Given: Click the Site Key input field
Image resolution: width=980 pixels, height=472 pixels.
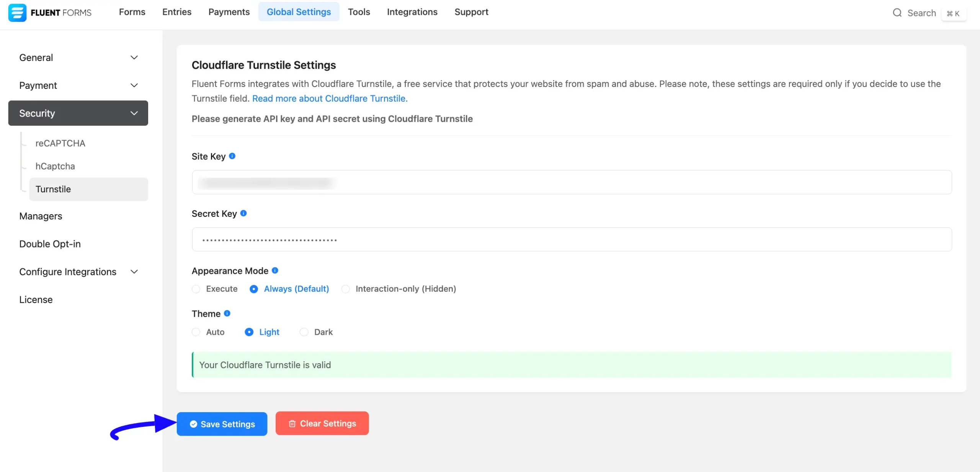Looking at the screenshot, I should (x=572, y=182).
